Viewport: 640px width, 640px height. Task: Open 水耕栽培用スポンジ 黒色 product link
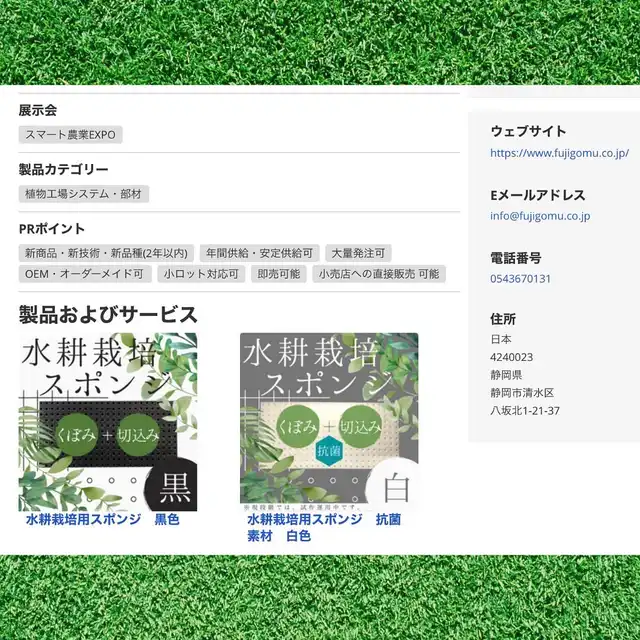103,519
